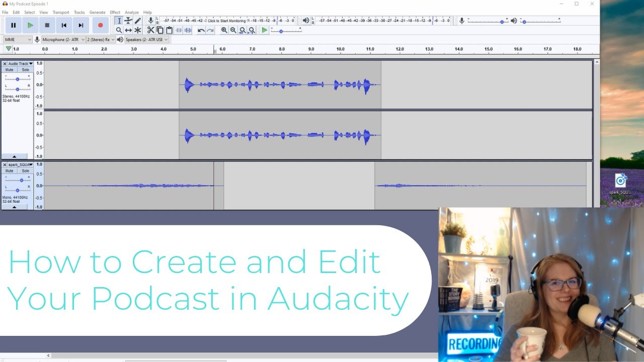Select the Time Shift tool
644x362 pixels.
(x=128, y=30)
